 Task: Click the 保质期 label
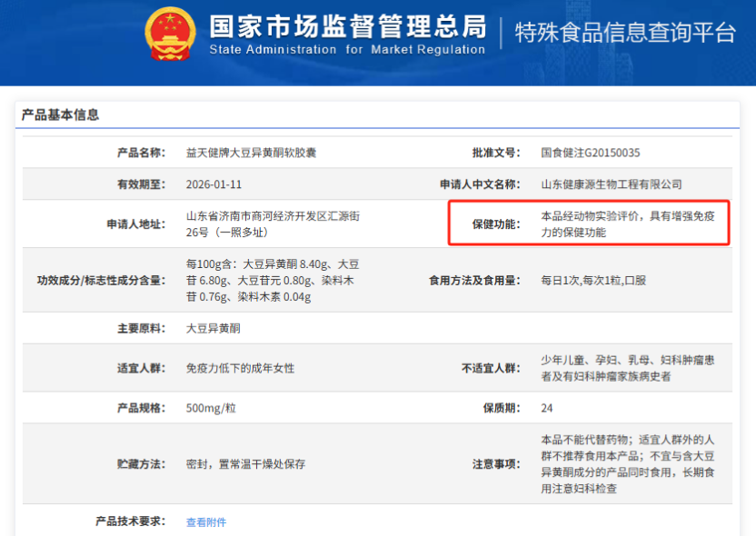502,408
